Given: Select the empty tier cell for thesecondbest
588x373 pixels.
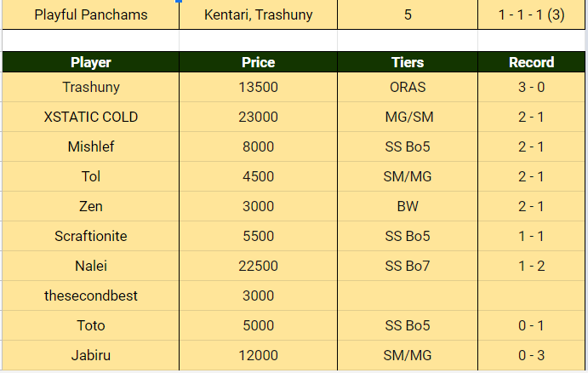Looking at the screenshot, I should tap(408, 296).
